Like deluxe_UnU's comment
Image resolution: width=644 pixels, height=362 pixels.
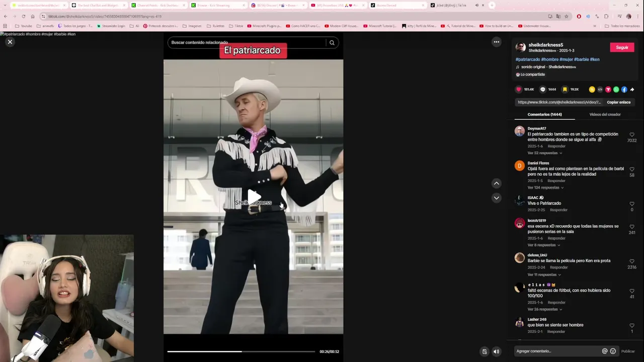coord(632,261)
